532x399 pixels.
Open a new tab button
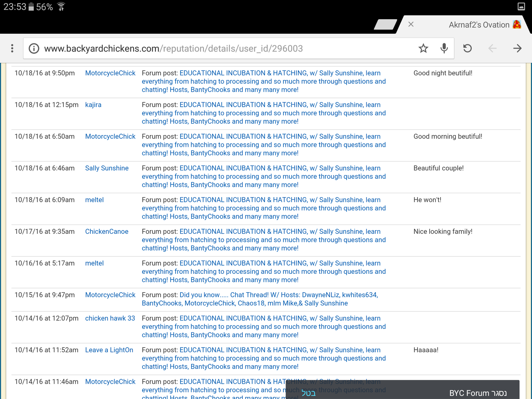point(385,24)
